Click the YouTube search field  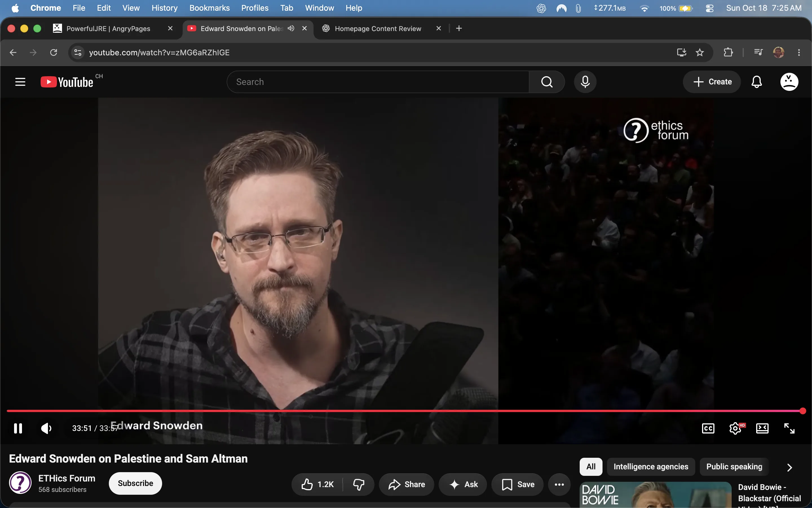pyautogui.click(x=378, y=82)
